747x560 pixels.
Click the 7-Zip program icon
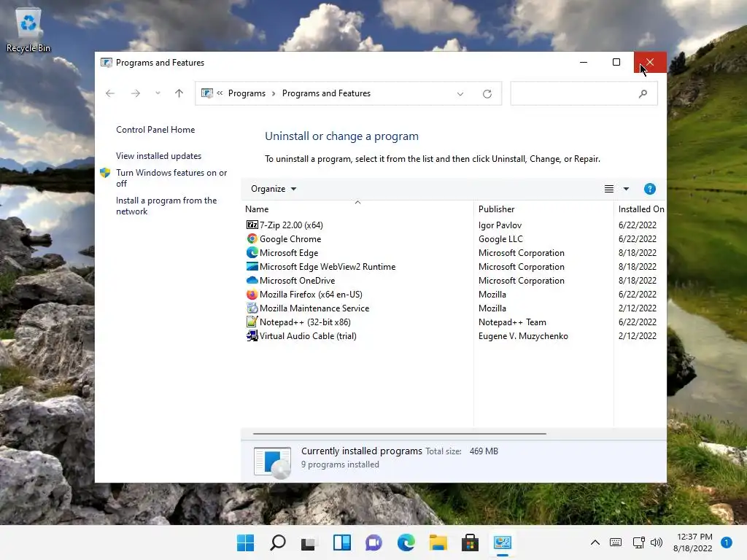252,225
